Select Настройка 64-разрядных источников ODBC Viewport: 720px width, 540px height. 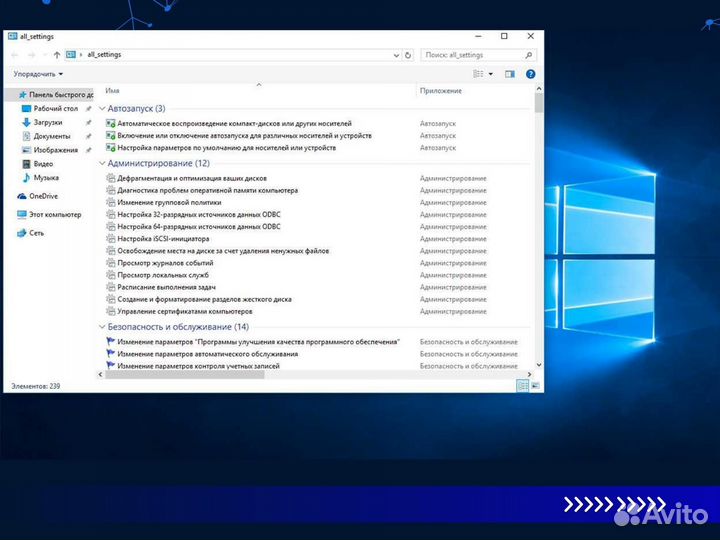(198, 226)
